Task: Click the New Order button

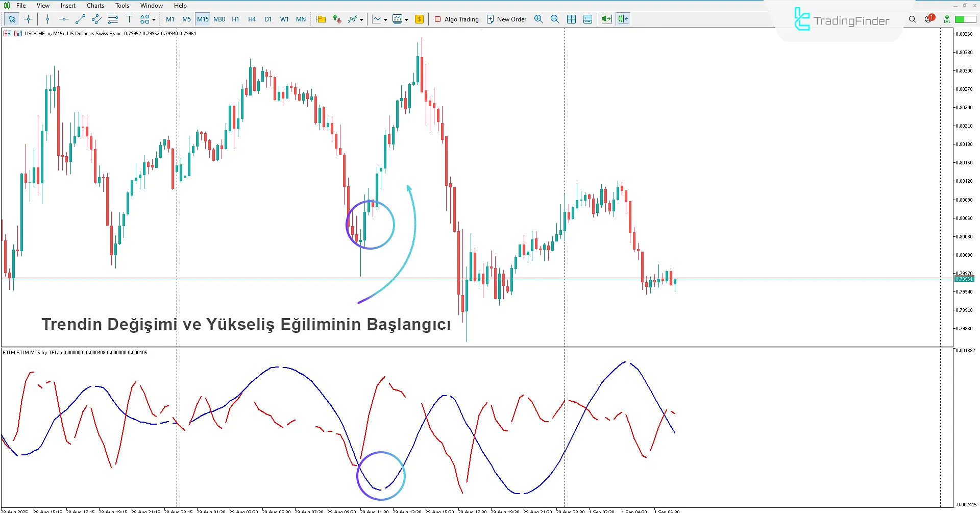Action: 506,19
